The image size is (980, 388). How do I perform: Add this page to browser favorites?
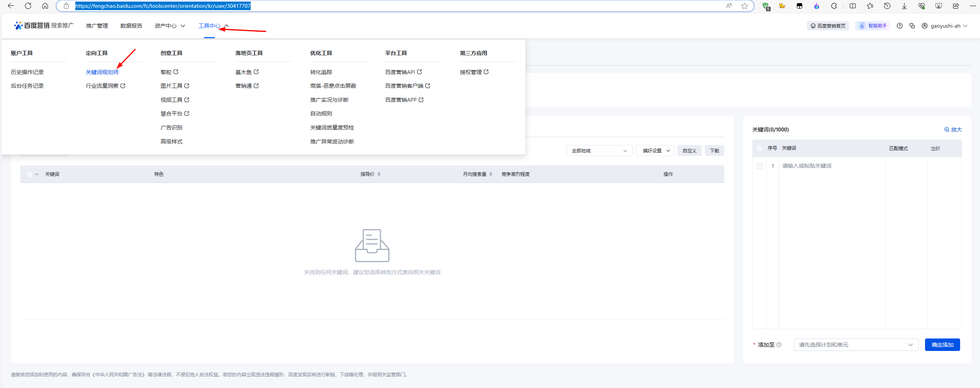[x=745, y=6]
